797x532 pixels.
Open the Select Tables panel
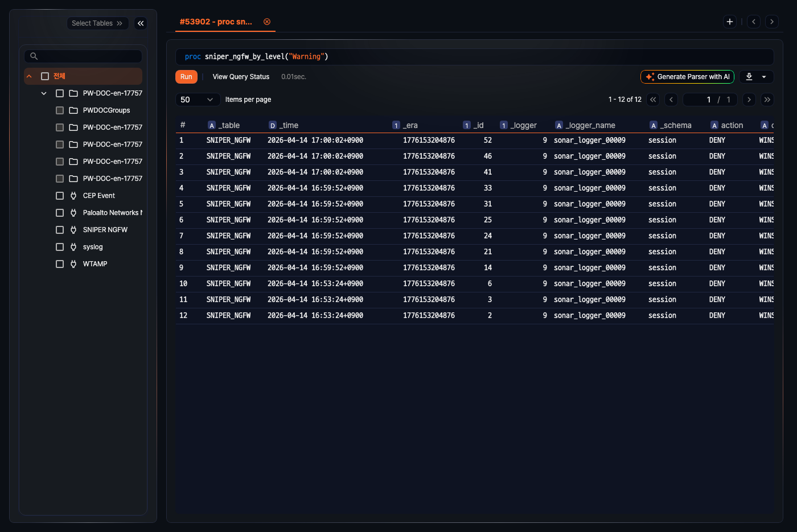coord(97,23)
